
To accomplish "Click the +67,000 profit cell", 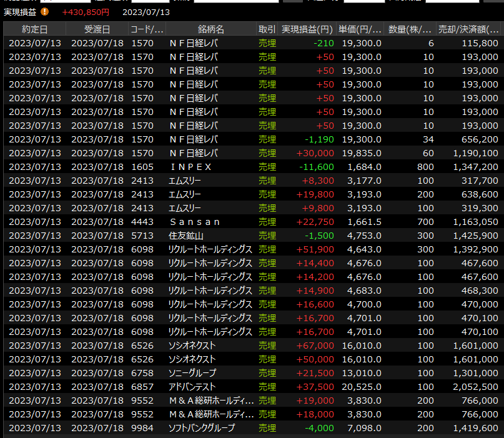I will (317, 346).
